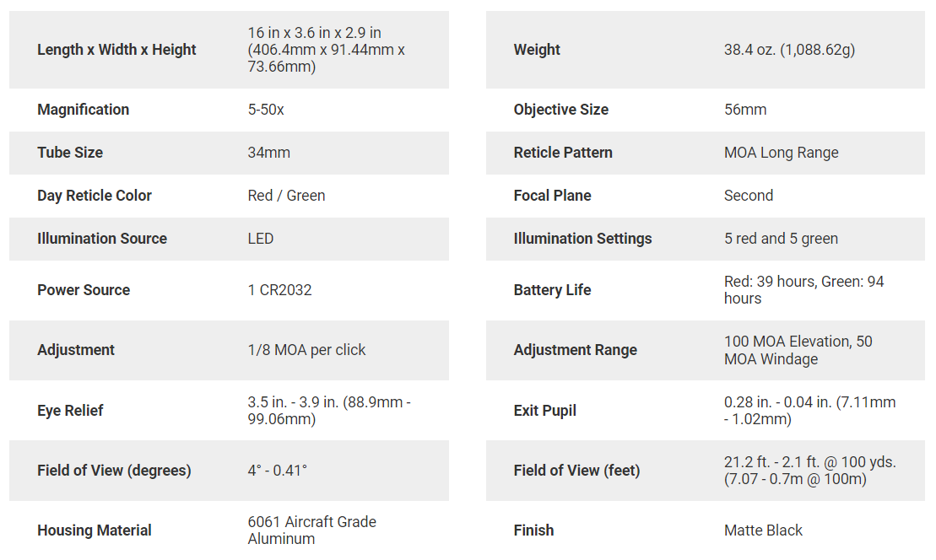Click the Magnification label
The height and width of the screenshot is (560, 936).
[x=83, y=110]
